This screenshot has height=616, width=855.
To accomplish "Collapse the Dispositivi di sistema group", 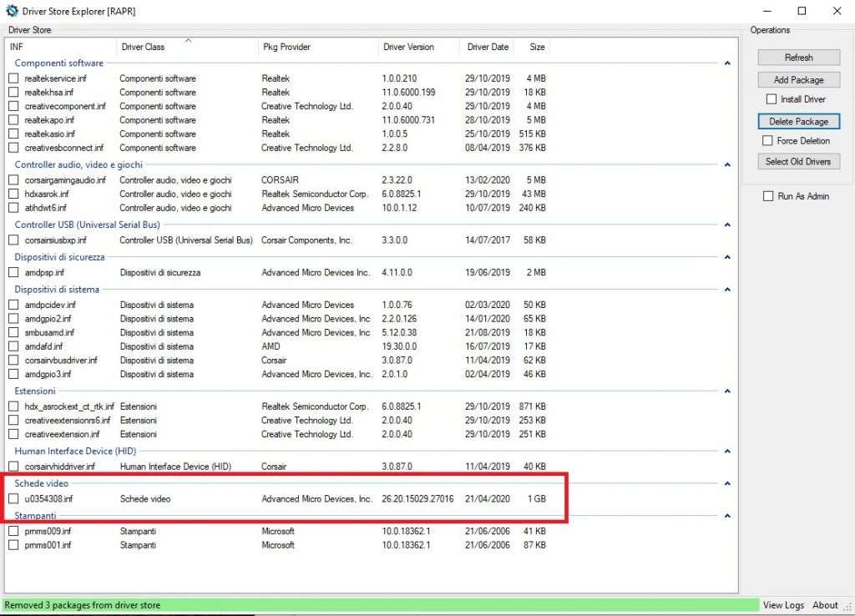I will (727, 290).
